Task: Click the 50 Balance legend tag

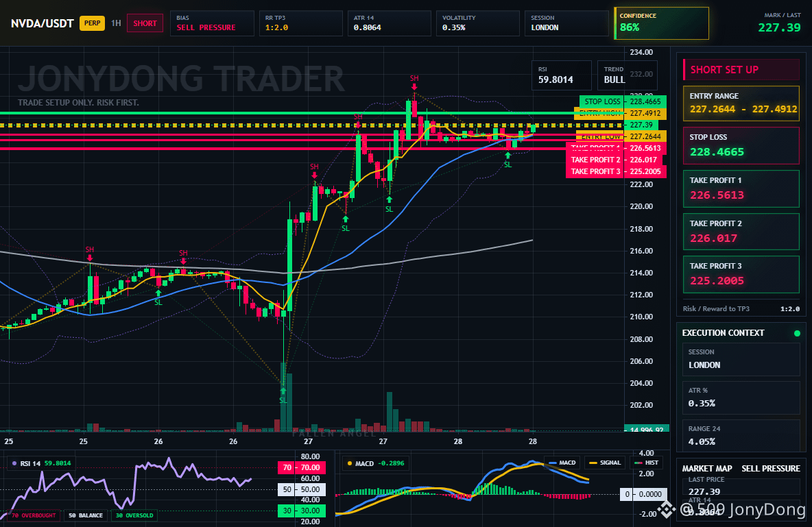Action: [86, 515]
